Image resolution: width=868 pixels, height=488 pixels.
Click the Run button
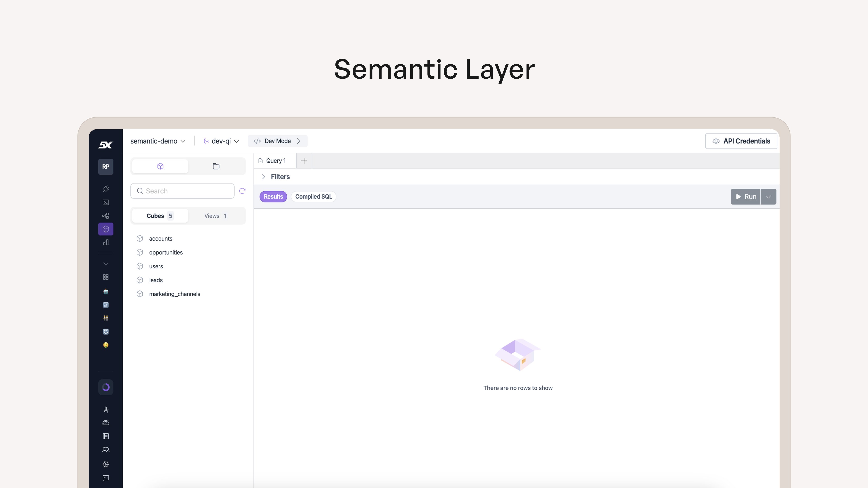coord(746,197)
